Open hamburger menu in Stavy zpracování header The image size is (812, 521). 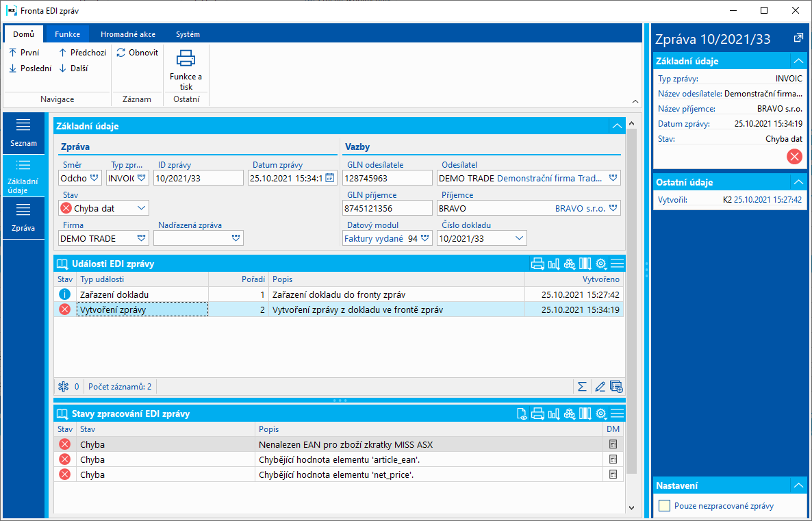click(x=617, y=414)
